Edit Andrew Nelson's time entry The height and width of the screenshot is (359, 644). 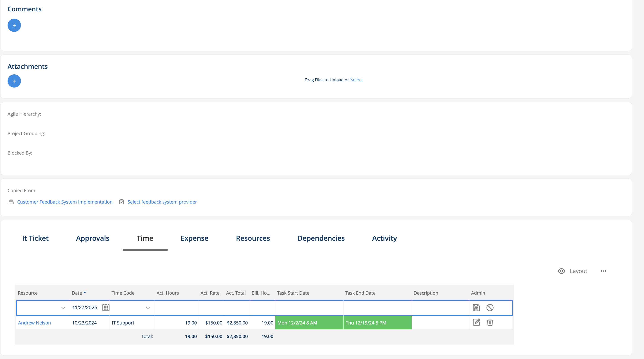click(476, 322)
